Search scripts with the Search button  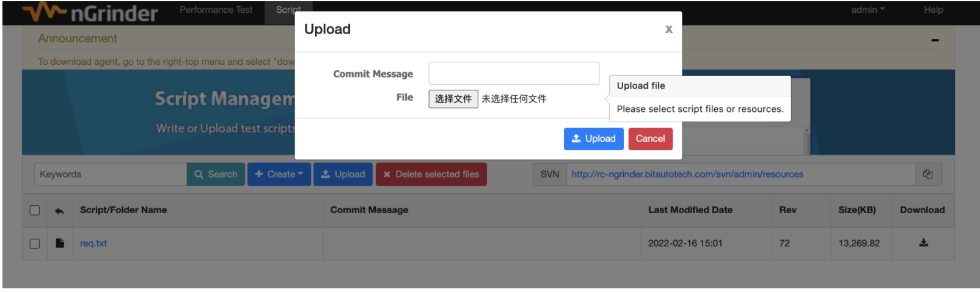[x=216, y=174]
